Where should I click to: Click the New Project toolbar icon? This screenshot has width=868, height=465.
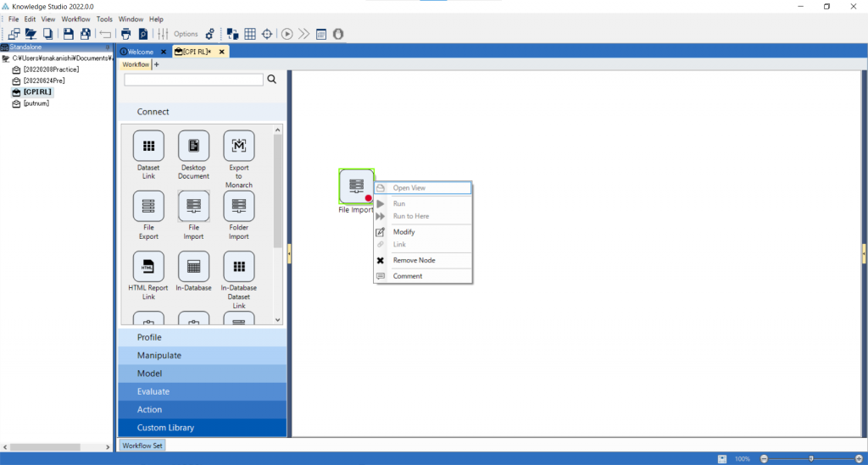(x=14, y=34)
